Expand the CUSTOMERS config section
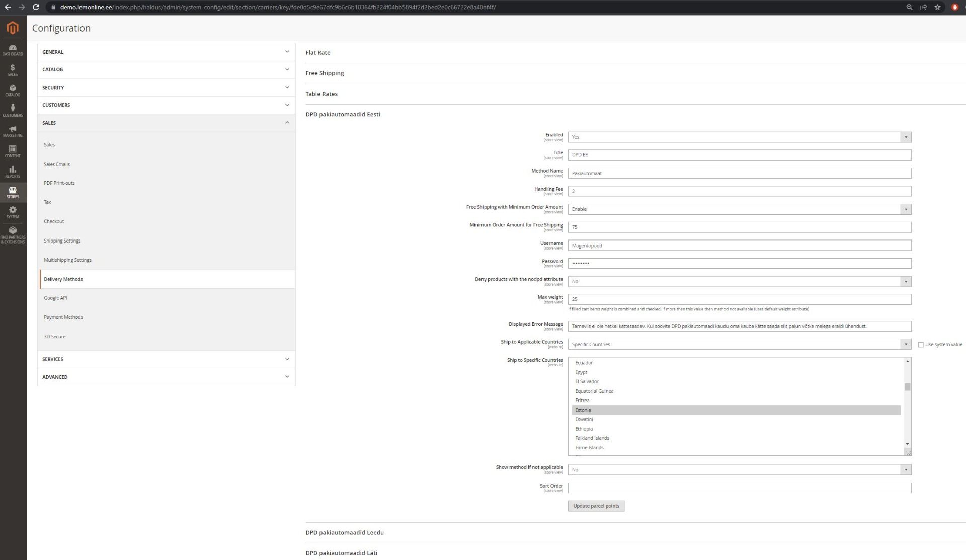966x560 pixels. [166, 105]
